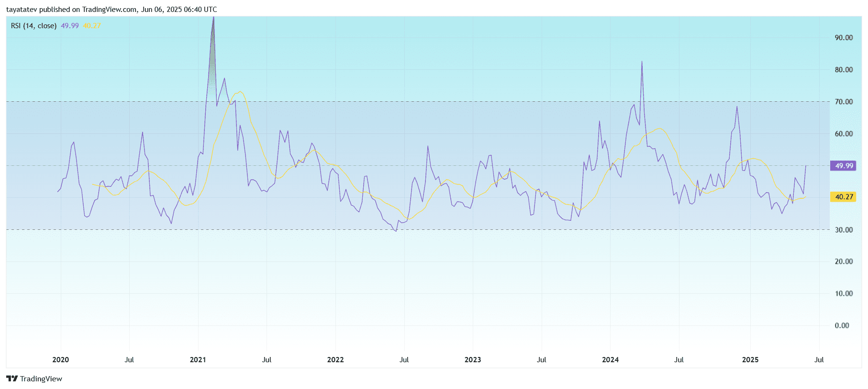Image resolution: width=868 pixels, height=389 pixels.
Task: Click the 30.00 axis label
Action: coord(844,230)
